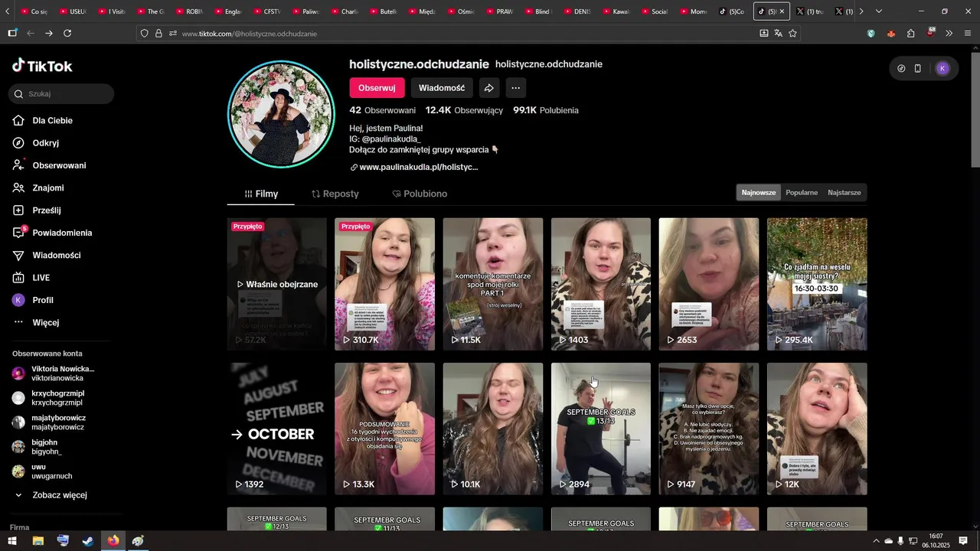The height and width of the screenshot is (551, 980).
Task: Open the video with 1403 views
Action: point(601,284)
